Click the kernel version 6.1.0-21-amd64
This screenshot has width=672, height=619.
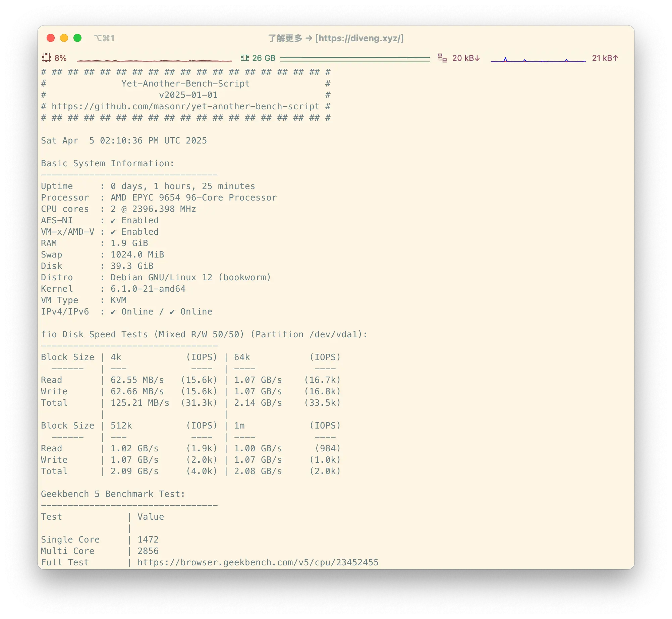point(148,289)
